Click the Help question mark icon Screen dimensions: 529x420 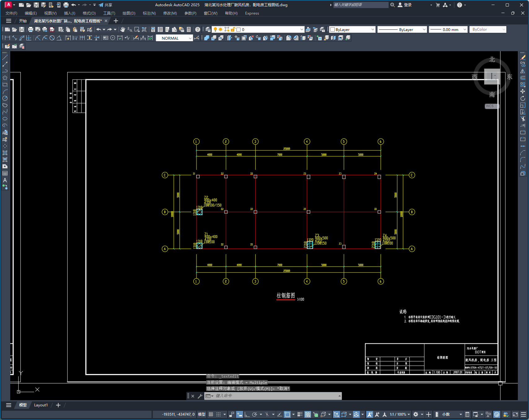(198, 29)
